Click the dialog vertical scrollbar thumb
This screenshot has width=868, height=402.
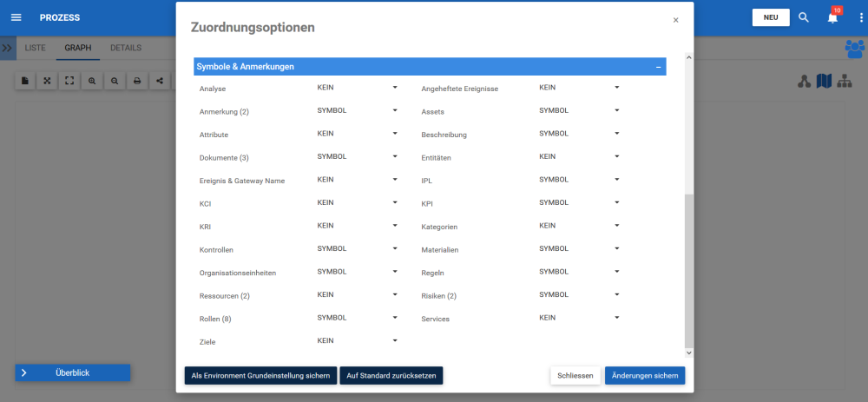pyautogui.click(x=688, y=270)
